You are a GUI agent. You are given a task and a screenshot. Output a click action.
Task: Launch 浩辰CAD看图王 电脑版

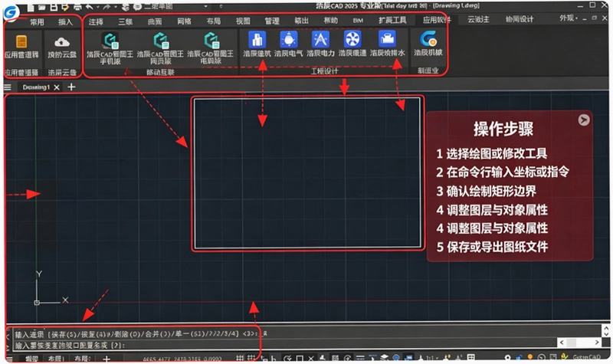[210, 48]
